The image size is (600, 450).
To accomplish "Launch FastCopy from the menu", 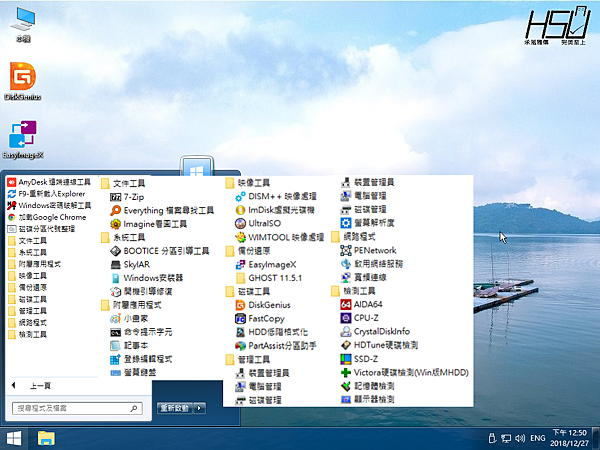I will (x=260, y=318).
